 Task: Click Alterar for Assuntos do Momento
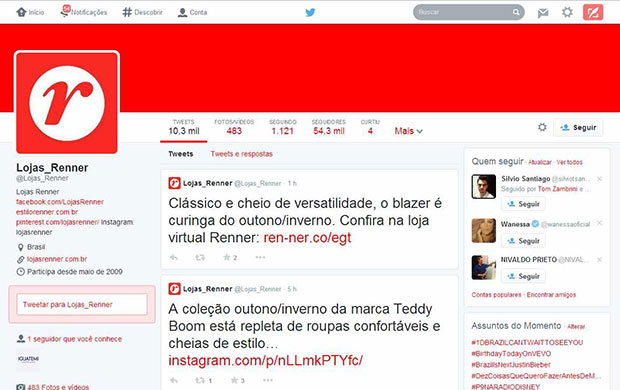click(x=576, y=327)
